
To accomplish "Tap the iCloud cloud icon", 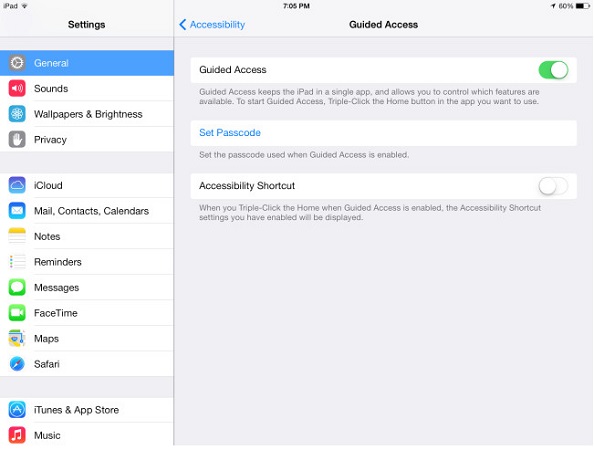I will click(x=17, y=185).
